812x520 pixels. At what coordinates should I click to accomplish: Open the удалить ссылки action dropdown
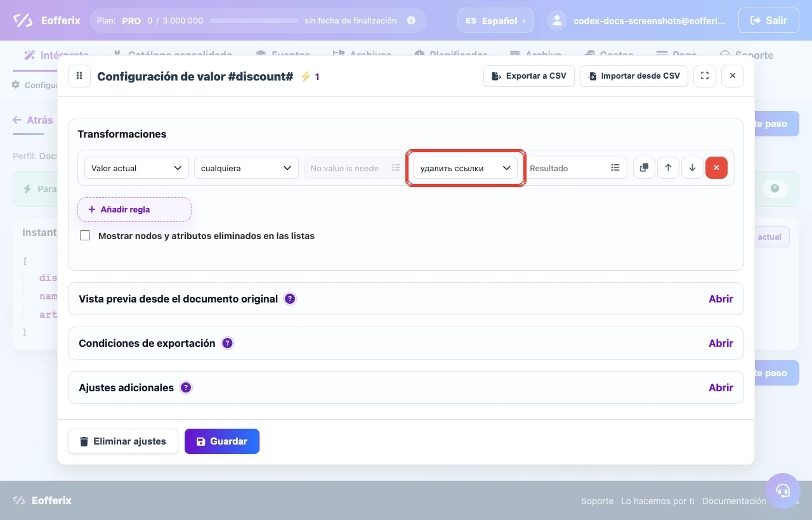click(x=466, y=168)
